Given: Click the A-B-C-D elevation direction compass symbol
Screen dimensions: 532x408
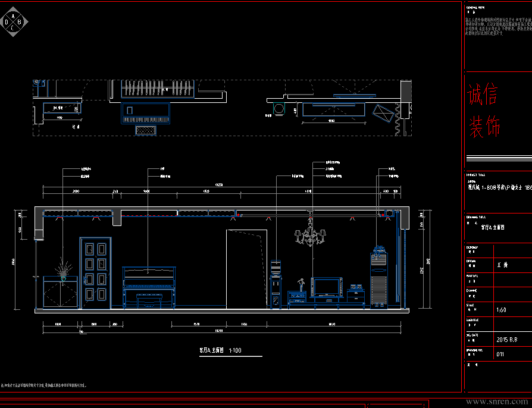Looking at the screenshot, I should click(14, 21).
